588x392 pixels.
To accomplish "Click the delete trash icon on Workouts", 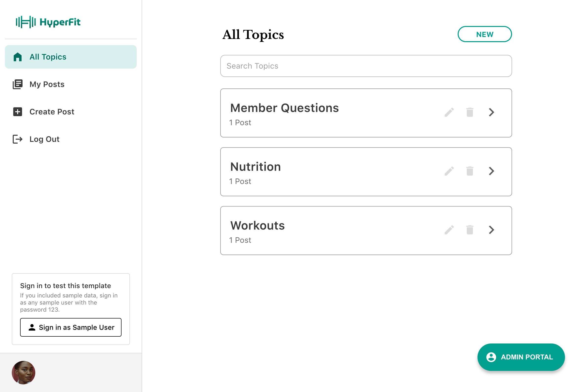I will click(x=470, y=230).
